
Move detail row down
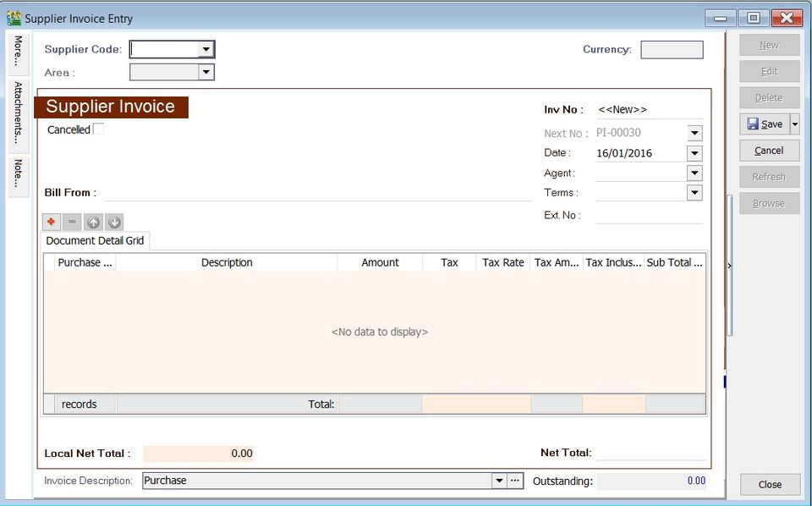pyautogui.click(x=114, y=222)
